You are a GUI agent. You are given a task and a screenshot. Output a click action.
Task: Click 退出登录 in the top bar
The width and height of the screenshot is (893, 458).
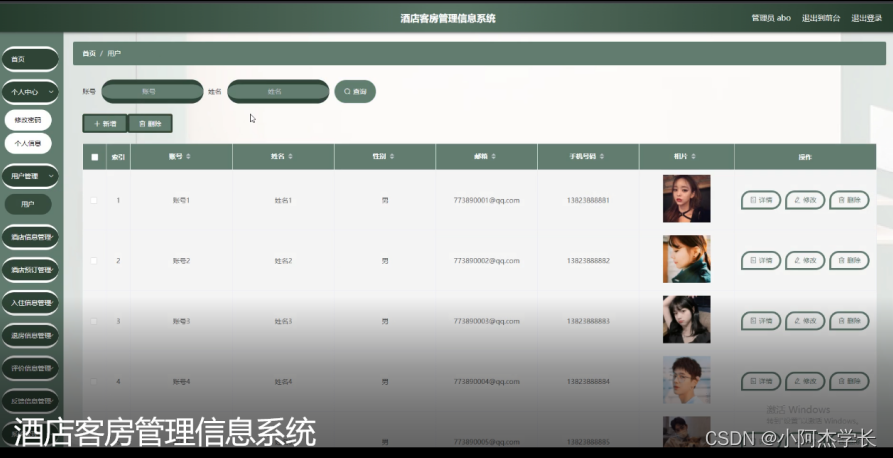click(866, 18)
